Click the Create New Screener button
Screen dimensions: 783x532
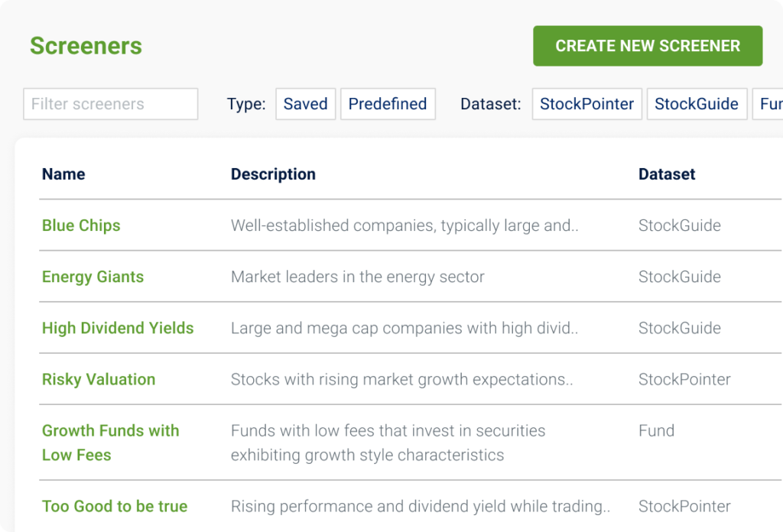648,46
